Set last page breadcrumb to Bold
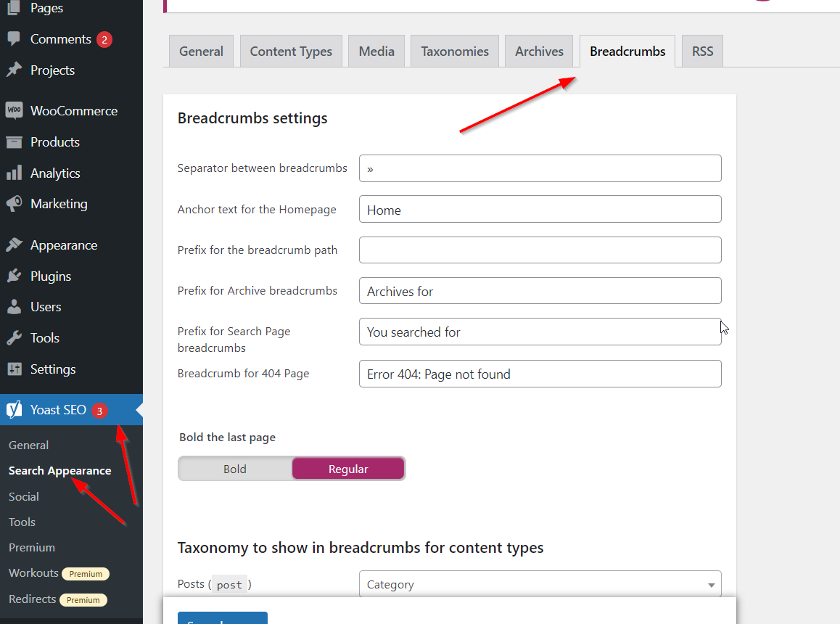Image resolution: width=840 pixels, height=624 pixels. [235, 469]
